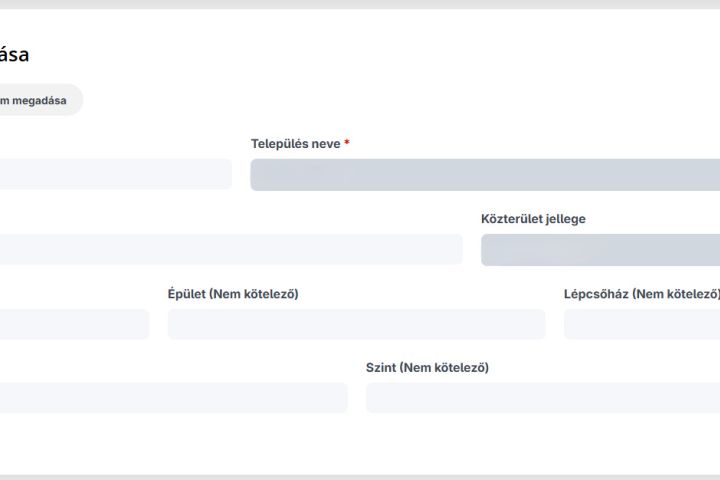
Task: Focus the Épület (Nem kötelező) input
Action: point(356,324)
